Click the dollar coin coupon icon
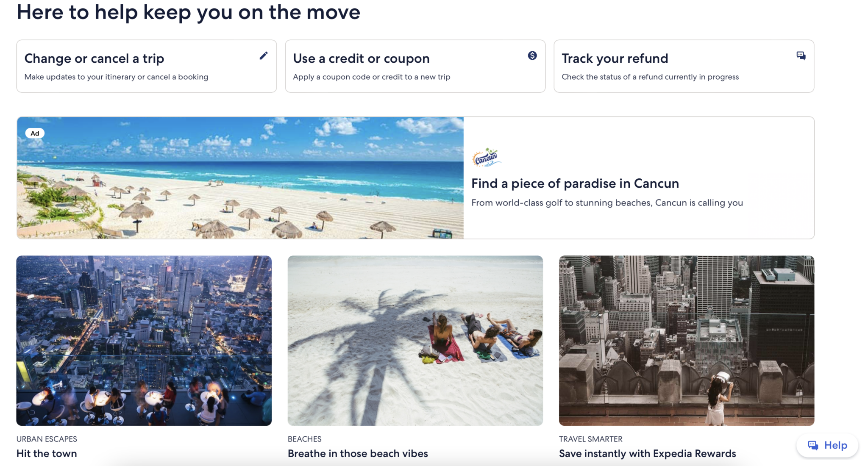The width and height of the screenshot is (868, 466). [532, 55]
